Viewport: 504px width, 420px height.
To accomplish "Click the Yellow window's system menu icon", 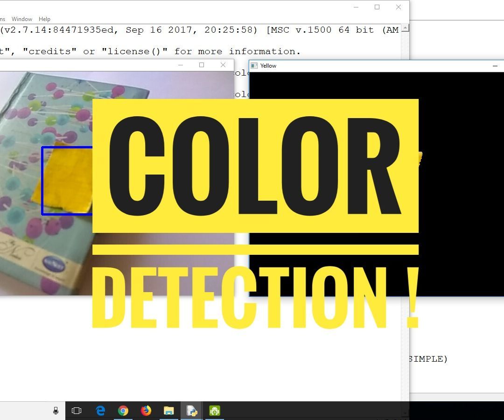I will [x=255, y=66].
